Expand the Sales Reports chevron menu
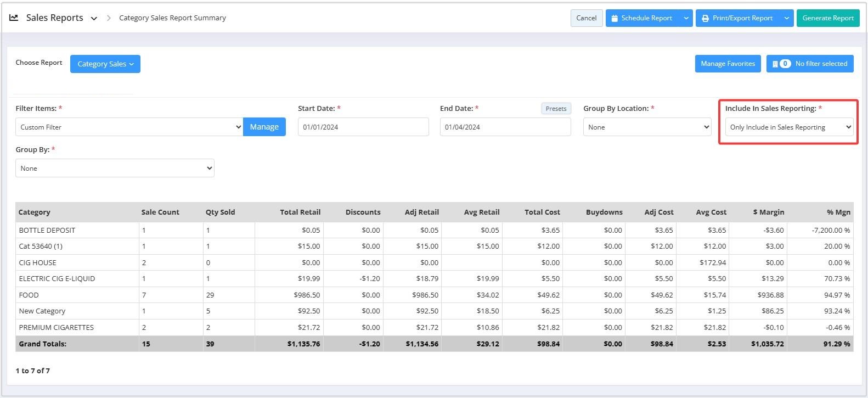Viewport: 868px width, 398px height. pyautogui.click(x=94, y=18)
